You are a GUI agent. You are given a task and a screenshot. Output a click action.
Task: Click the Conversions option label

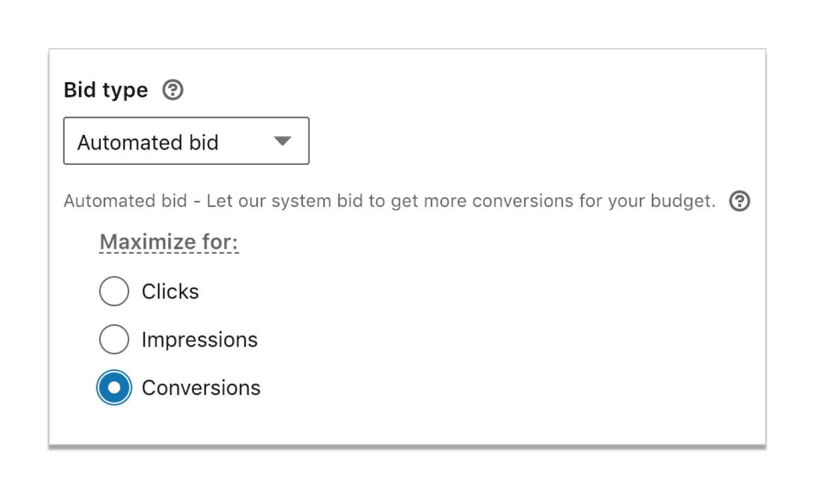click(201, 388)
